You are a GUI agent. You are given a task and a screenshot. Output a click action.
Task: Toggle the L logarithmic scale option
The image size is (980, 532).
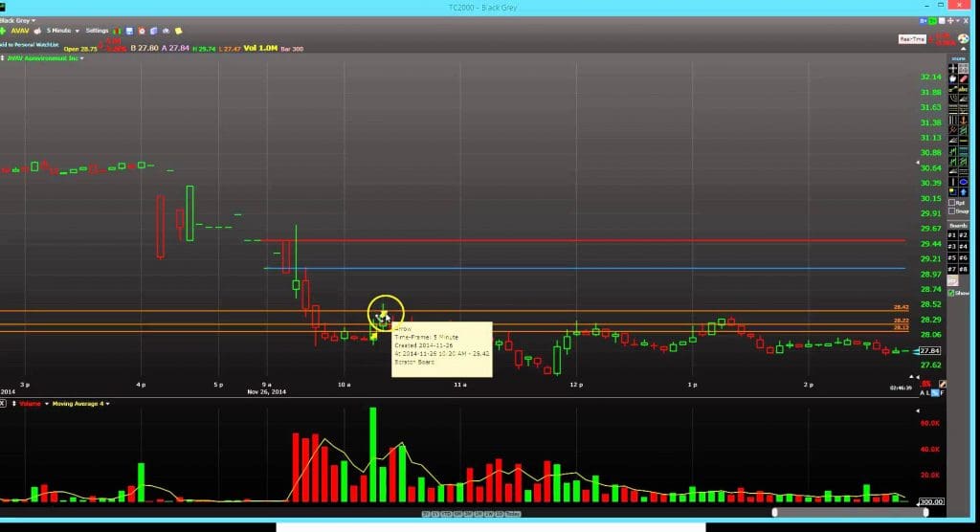coord(928,393)
